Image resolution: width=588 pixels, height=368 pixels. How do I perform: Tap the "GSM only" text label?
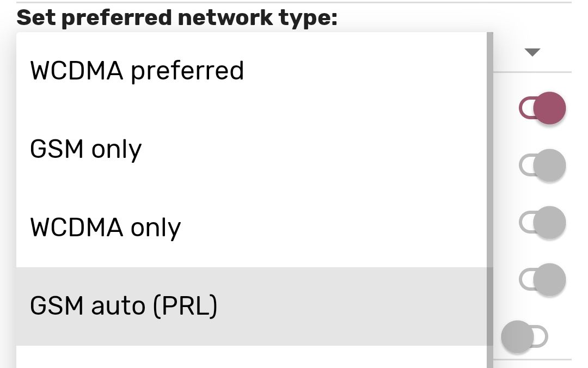86,150
